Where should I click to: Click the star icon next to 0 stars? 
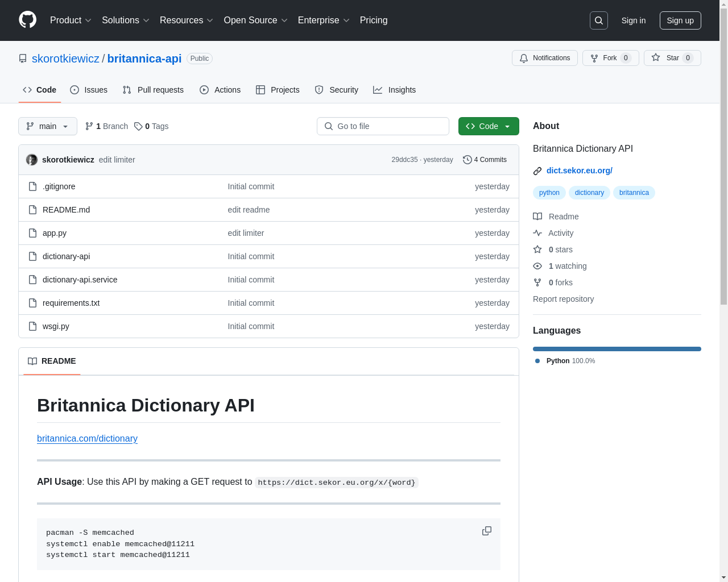point(537,250)
